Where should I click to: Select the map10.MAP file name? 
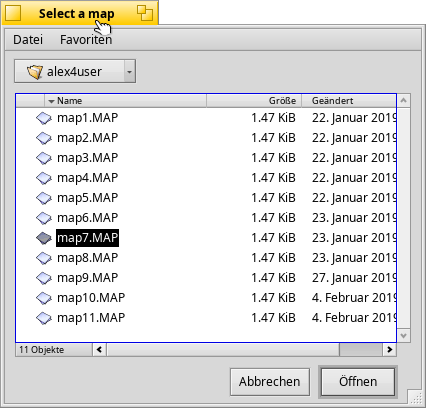coord(91,298)
